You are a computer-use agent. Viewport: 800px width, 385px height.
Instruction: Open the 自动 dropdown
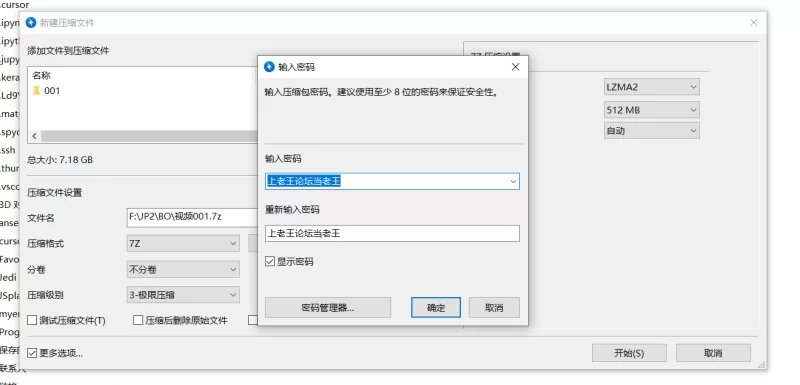click(x=652, y=131)
